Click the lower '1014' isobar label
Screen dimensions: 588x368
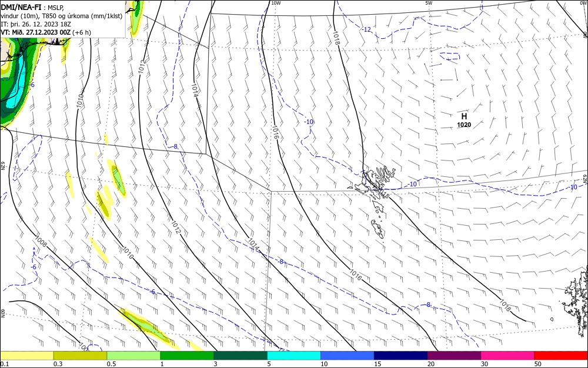253,245
